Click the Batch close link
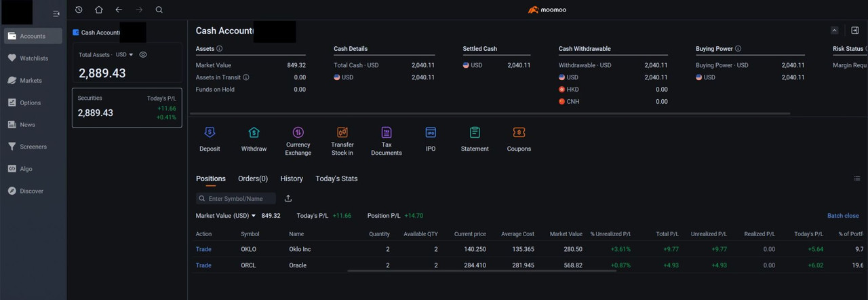The width and height of the screenshot is (868, 300). pos(843,216)
